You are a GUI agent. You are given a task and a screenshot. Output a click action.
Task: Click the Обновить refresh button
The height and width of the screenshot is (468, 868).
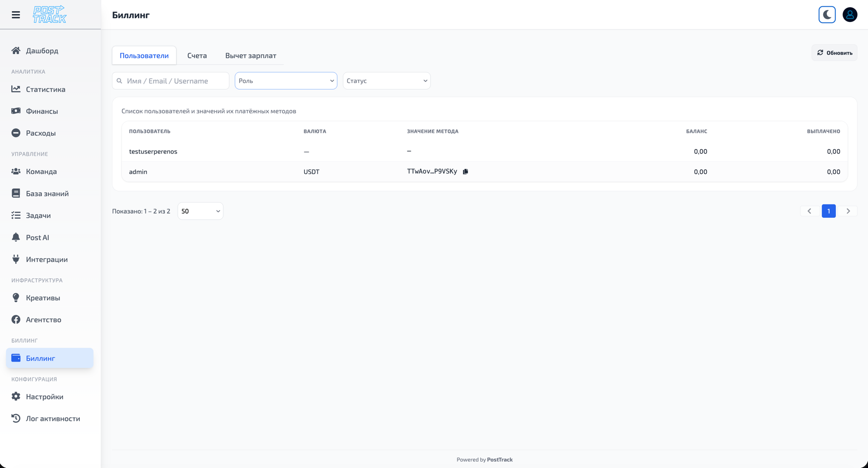click(834, 53)
